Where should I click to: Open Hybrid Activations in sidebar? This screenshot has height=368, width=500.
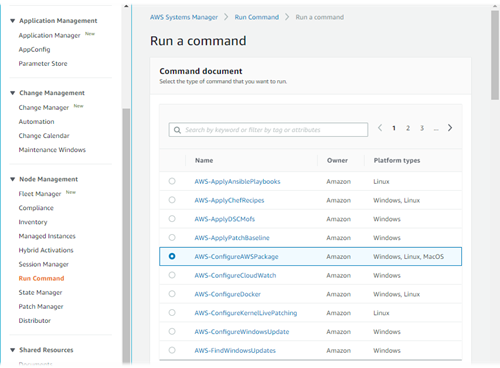point(46,250)
